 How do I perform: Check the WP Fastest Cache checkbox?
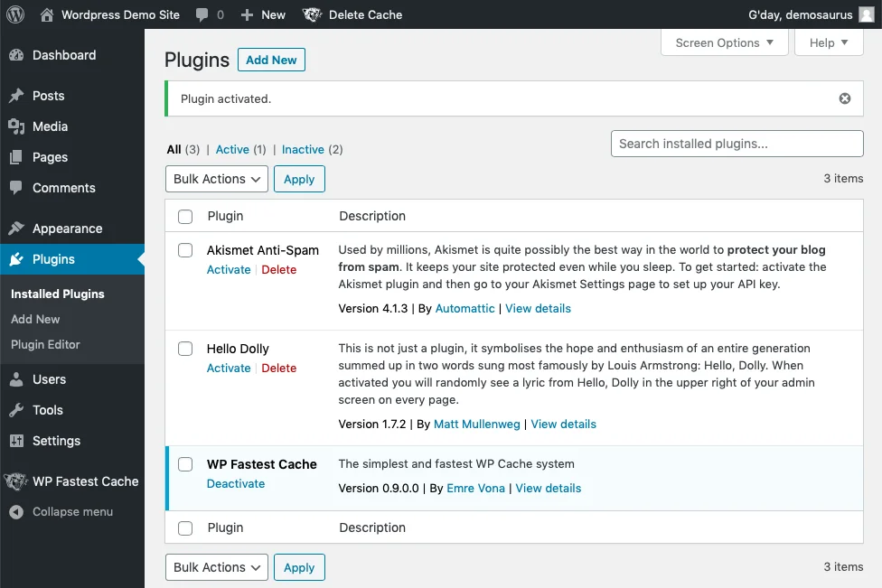[x=185, y=464]
